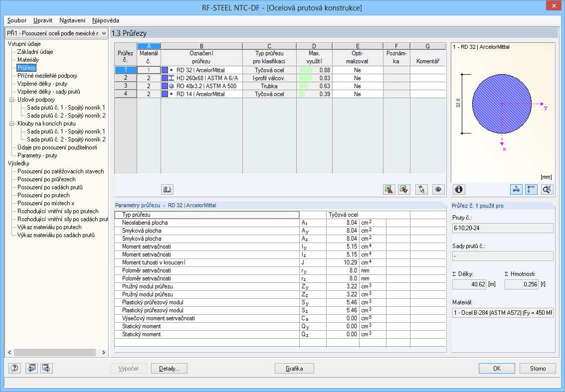565x392 pixels.
Task: Click the Výpočet button
Action: [x=129, y=368]
